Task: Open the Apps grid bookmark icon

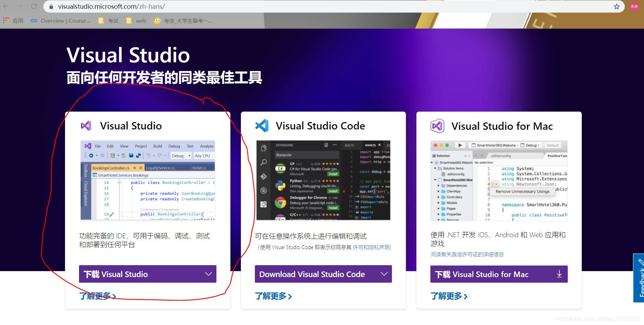Action: [6, 21]
